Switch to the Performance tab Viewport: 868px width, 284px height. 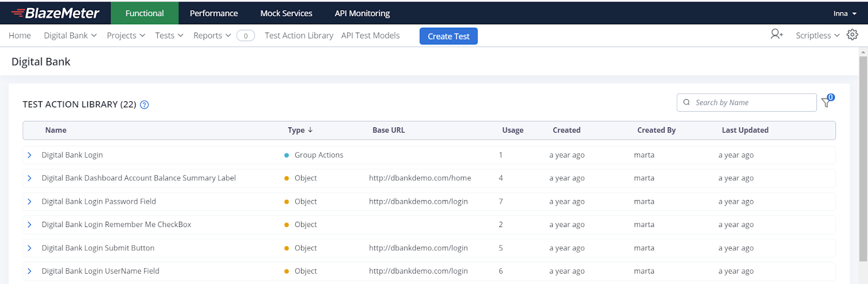click(x=214, y=14)
